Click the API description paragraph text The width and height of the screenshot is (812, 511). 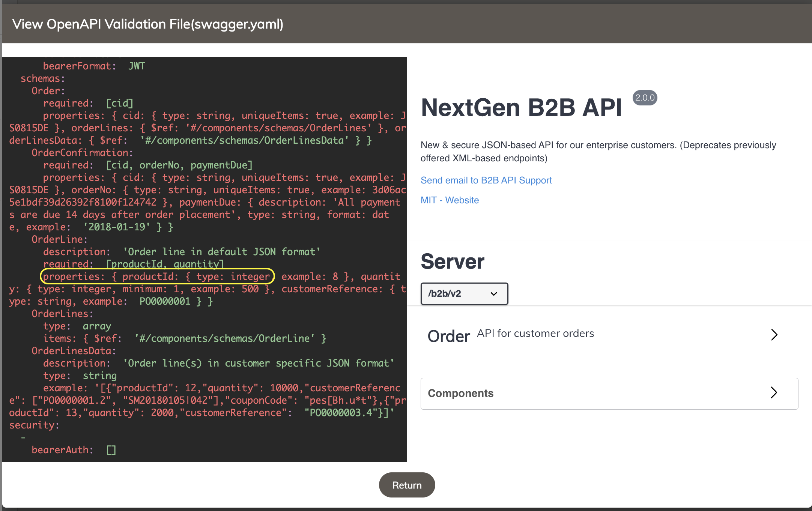coord(598,152)
